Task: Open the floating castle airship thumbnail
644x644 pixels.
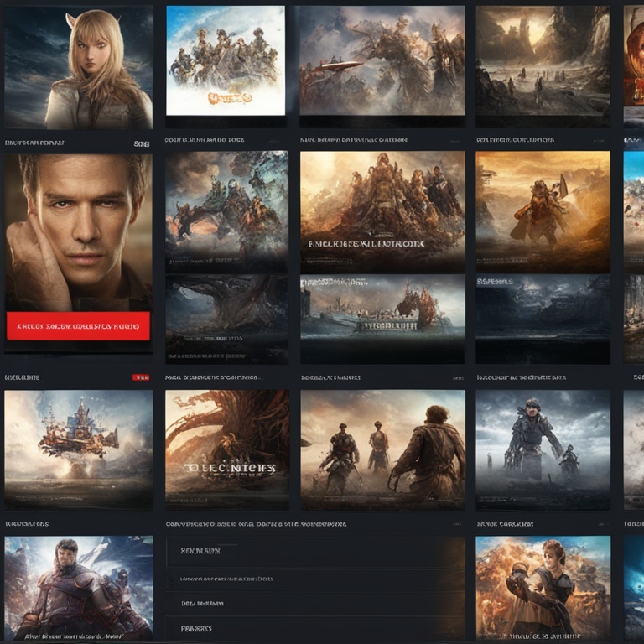Action: click(x=79, y=450)
